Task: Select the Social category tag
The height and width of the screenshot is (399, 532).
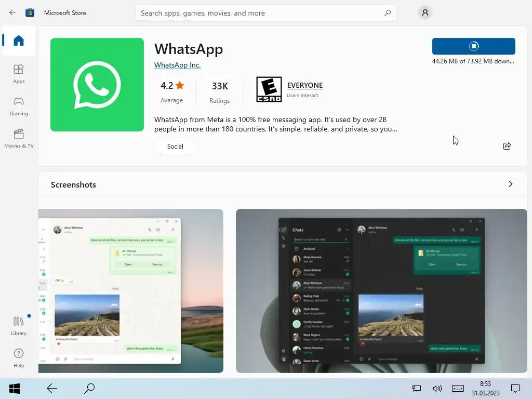Action: tap(175, 146)
